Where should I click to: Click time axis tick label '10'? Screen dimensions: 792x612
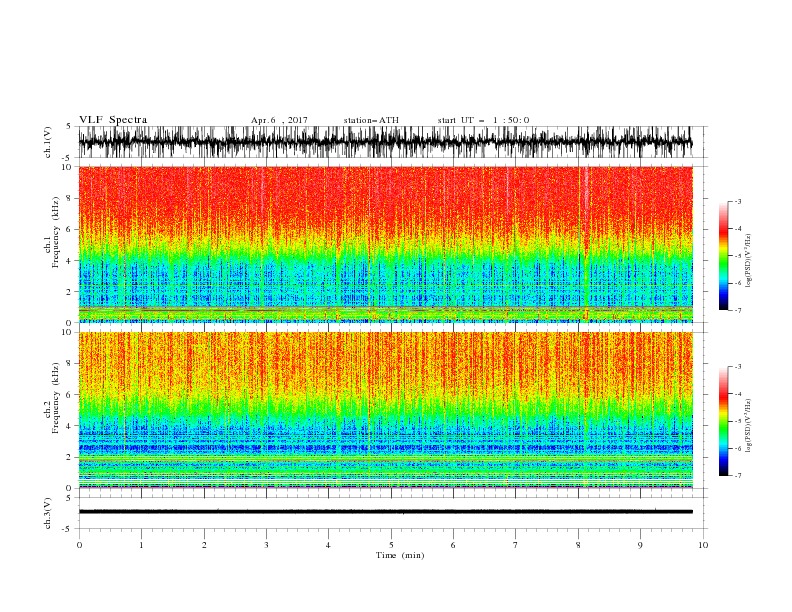click(703, 545)
